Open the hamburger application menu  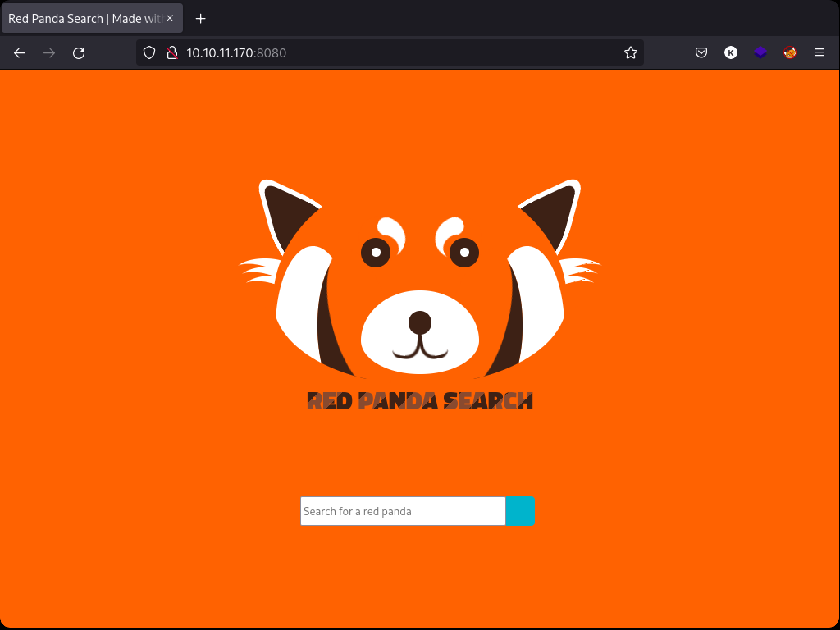pyautogui.click(x=819, y=52)
